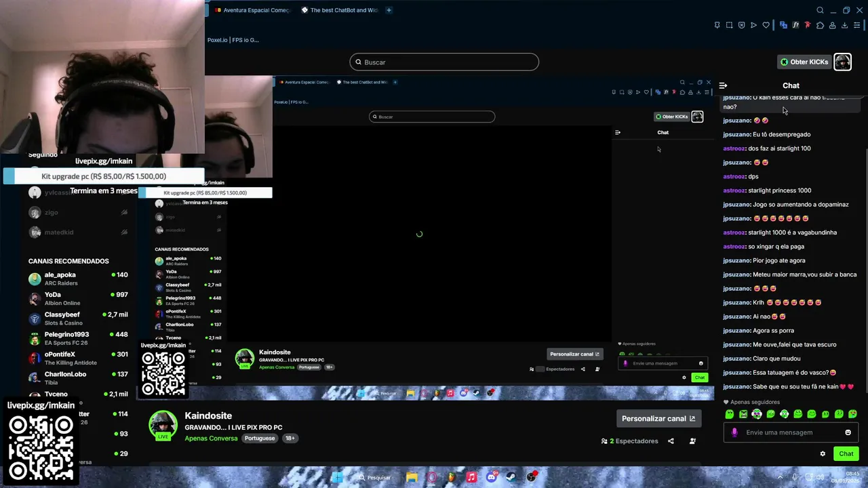Open OBS Studio from the taskbar
This screenshot has width=868, height=488.
[x=532, y=477]
